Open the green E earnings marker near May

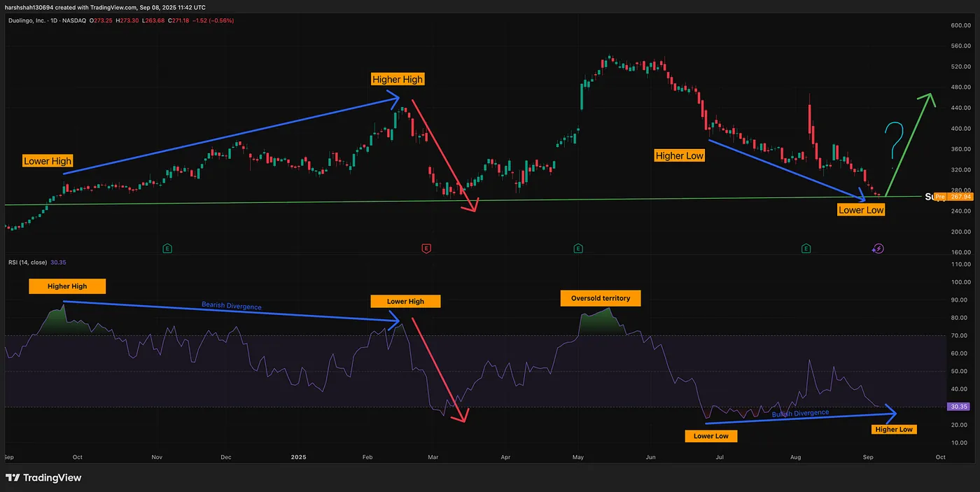[578, 248]
